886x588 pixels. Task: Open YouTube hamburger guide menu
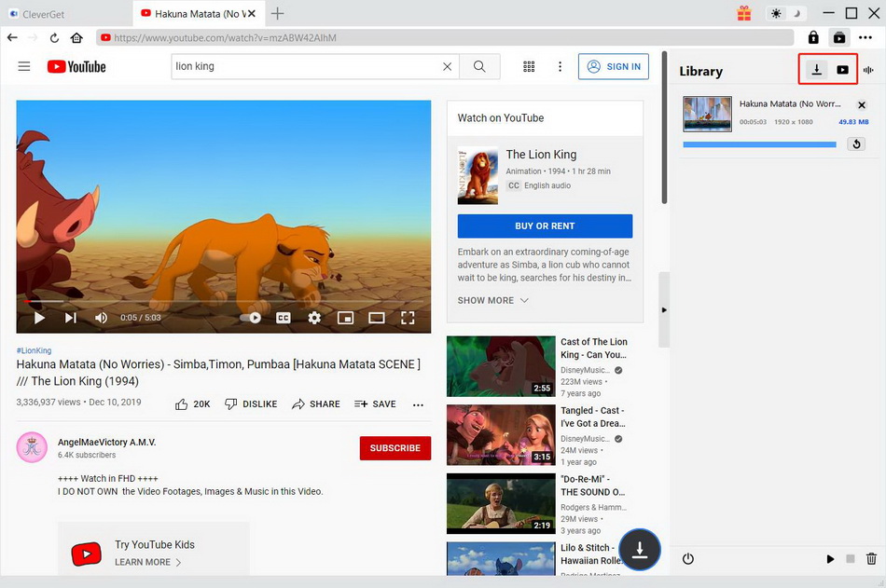click(x=24, y=66)
